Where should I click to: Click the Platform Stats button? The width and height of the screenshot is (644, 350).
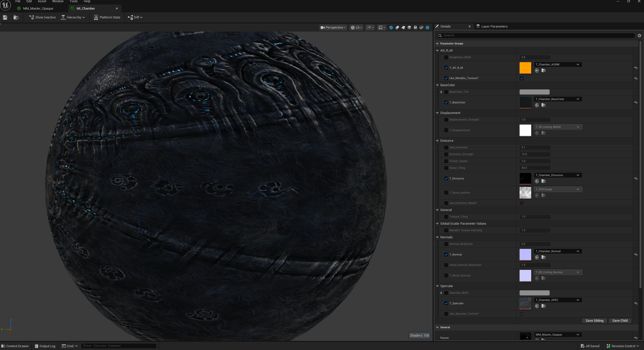point(107,17)
